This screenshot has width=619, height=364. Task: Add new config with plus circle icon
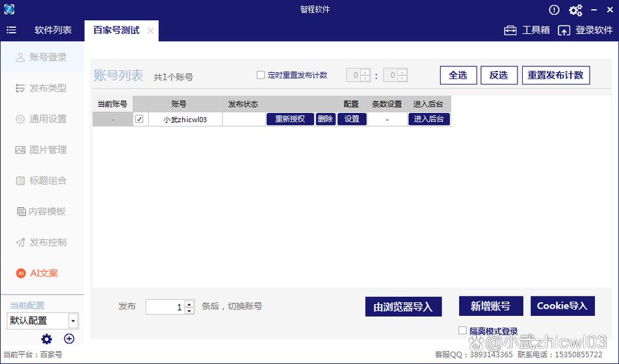click(x=69, y=339)
